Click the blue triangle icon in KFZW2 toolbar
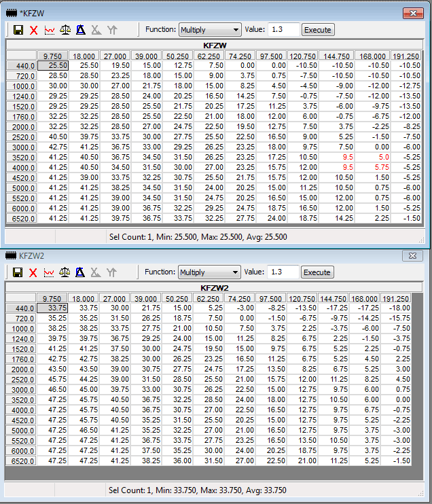The width and height of the screenshot is (432, 504). pos(80,272)
